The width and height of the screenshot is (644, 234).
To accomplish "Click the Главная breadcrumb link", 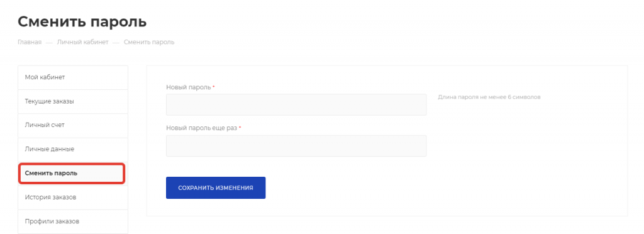I will [x=30, y=42].
